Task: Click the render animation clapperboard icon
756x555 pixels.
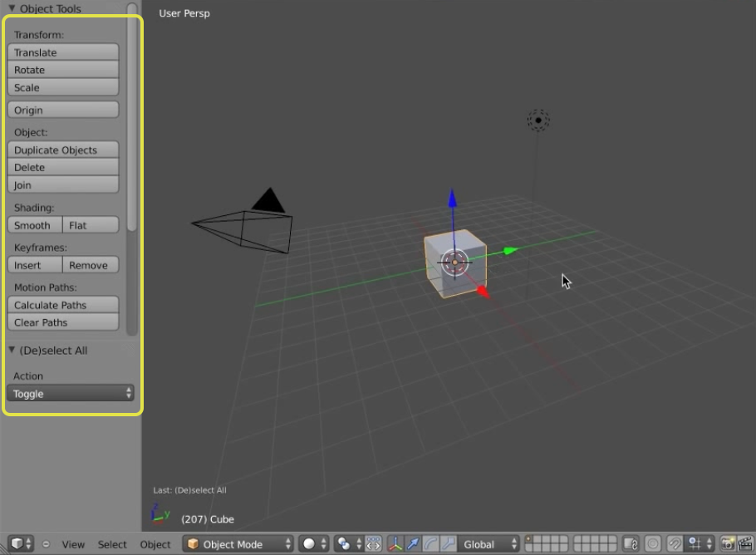Action: tap(746, 544)
